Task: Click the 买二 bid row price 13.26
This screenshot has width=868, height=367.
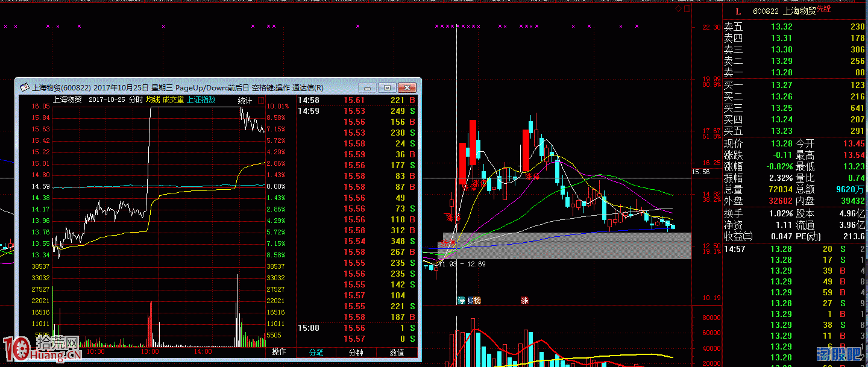Action: [782, 96]
